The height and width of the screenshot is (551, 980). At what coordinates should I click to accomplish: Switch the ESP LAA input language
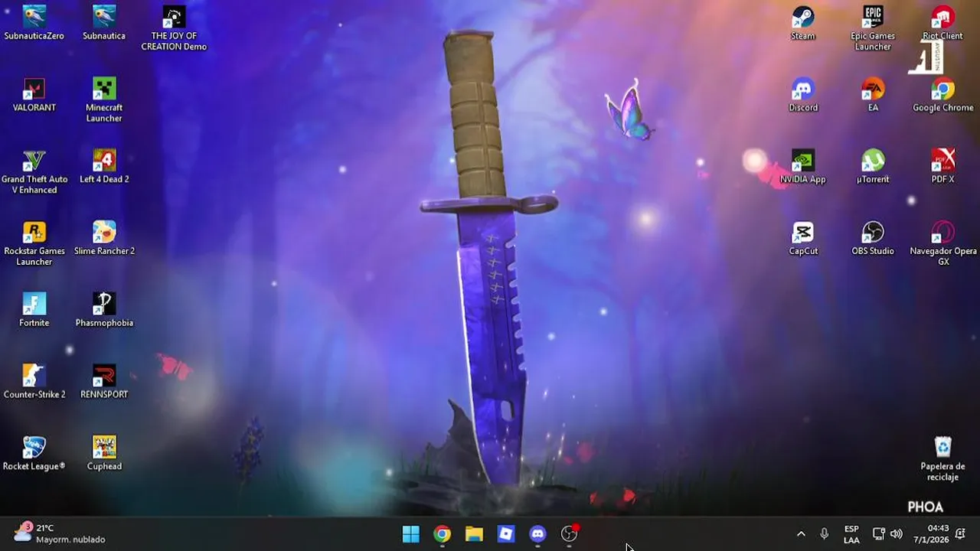[851, 534]
